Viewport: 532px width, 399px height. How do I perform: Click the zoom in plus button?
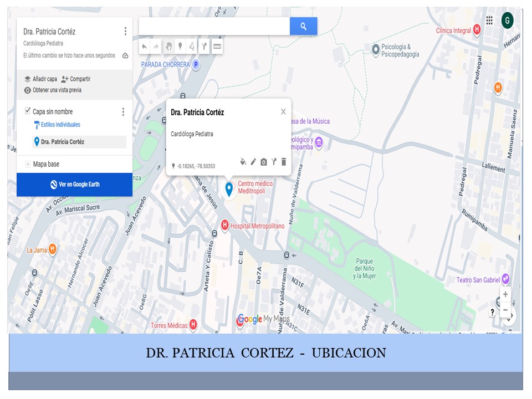[505, 294]
